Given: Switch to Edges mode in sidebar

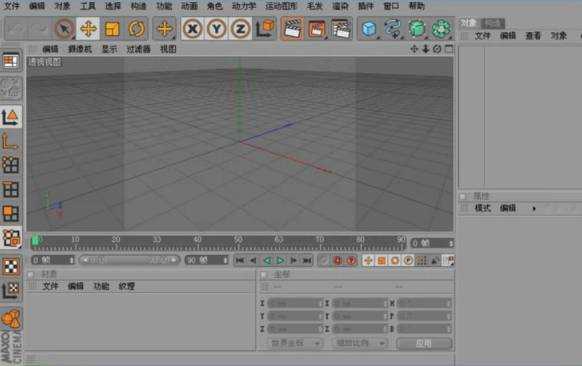Looking at the screenshot, I should (11, 189).
